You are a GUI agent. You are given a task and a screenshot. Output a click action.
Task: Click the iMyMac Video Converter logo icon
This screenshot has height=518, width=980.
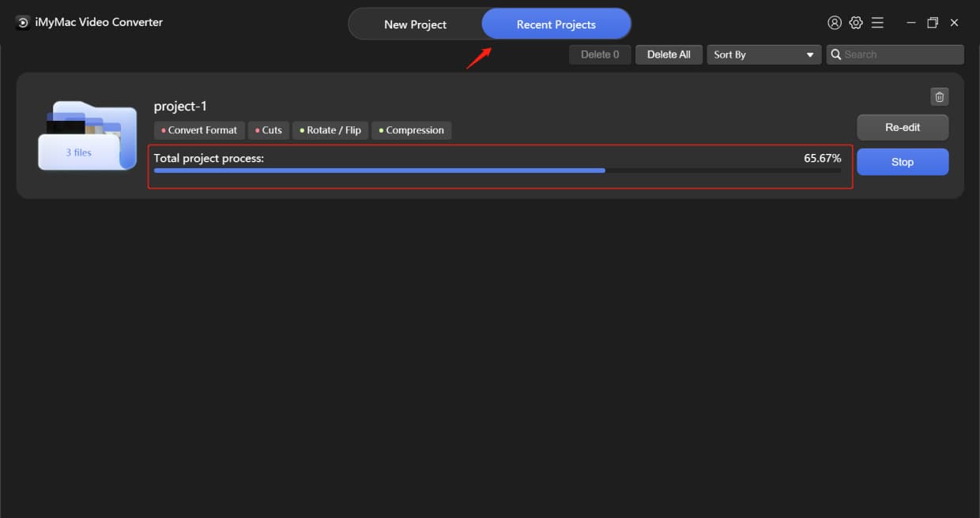click(21, 22)
